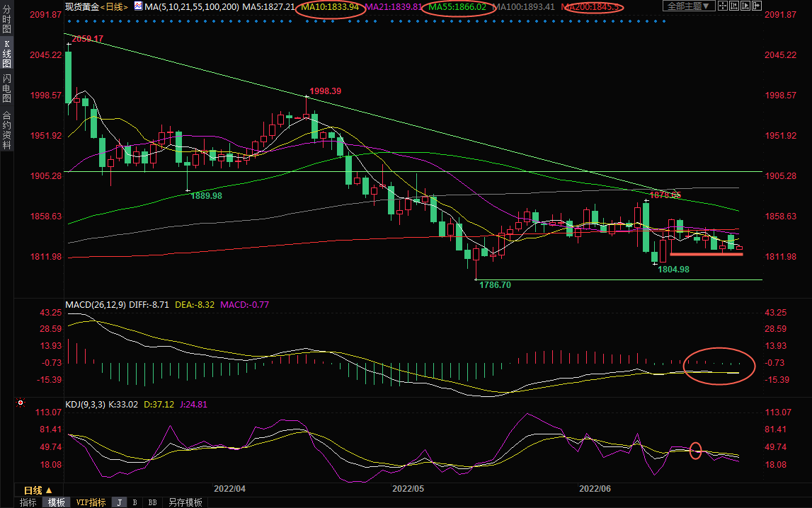Open the 合约资料 sidebar tab
Image resolution: width=812 pixels, height=508 pixels.
(x=6, y=129)
